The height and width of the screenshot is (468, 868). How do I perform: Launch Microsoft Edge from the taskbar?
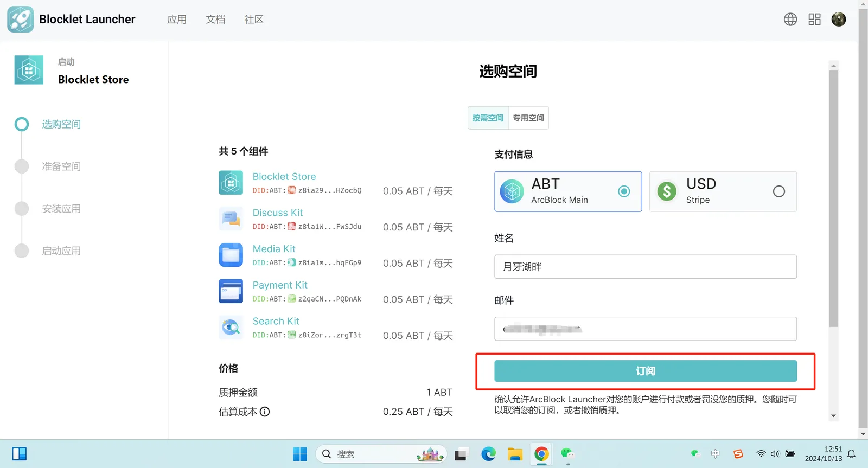click(488, 454)
